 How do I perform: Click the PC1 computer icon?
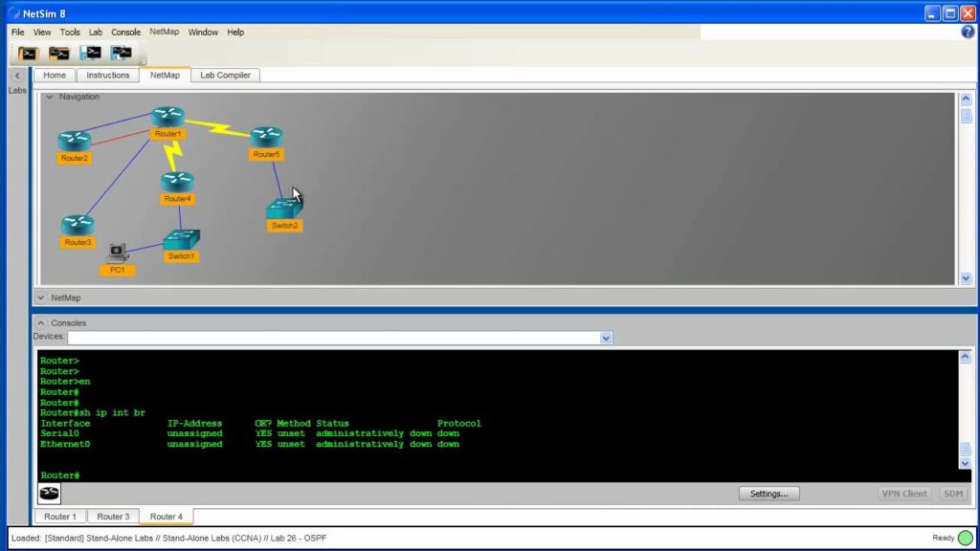(x=117, y=253)
